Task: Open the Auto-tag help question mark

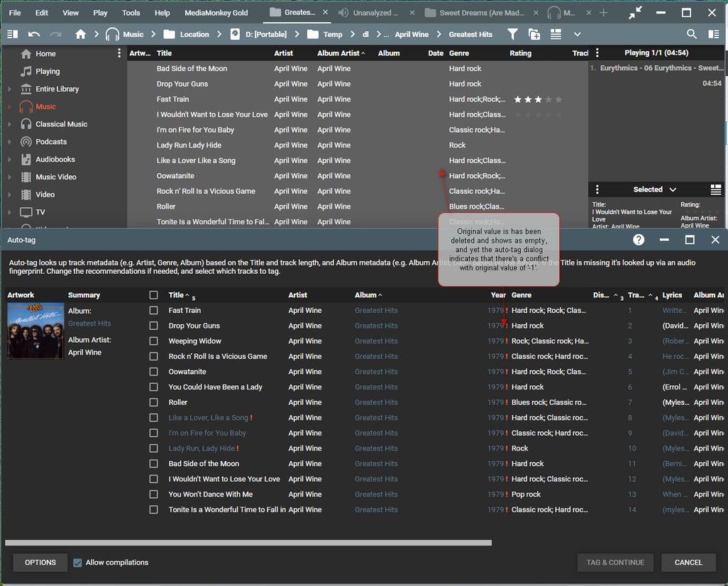Action: point(639,240)
